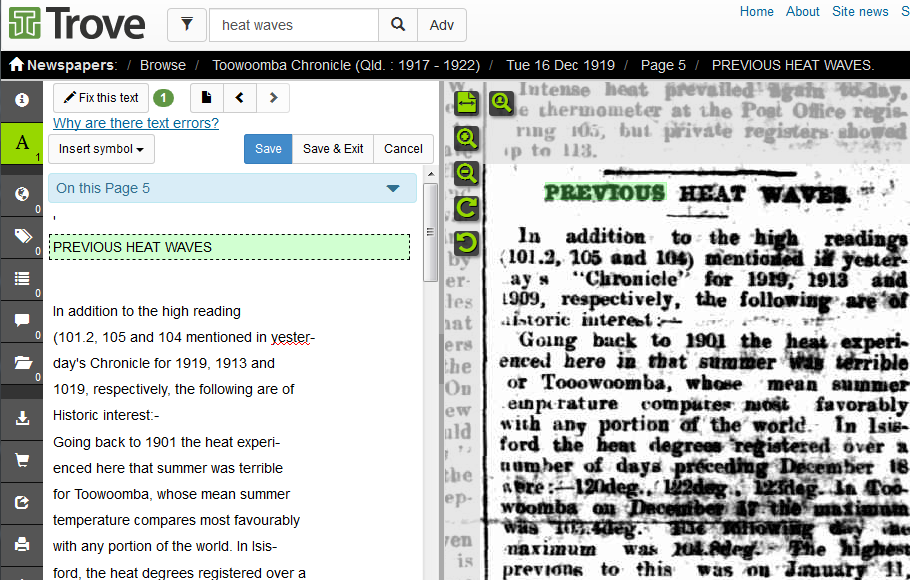The width and height of the screenshot is (910, 580).
Task: Open 'Why are there text errors?' link
Action: 135,124
